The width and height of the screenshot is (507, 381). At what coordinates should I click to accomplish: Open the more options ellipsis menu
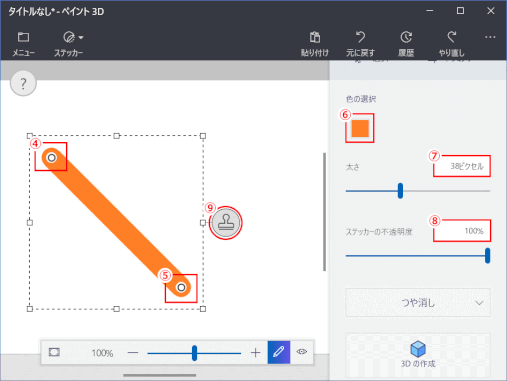490,37
